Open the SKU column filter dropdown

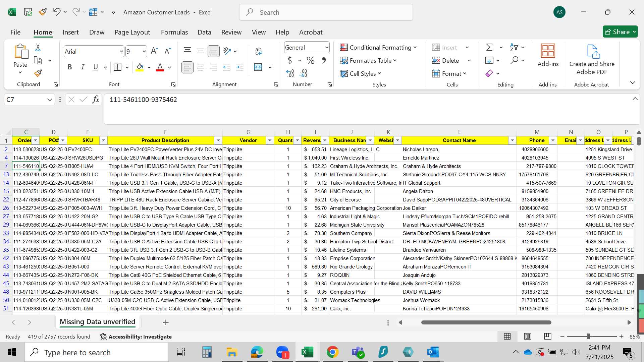[x=104, y=140]
